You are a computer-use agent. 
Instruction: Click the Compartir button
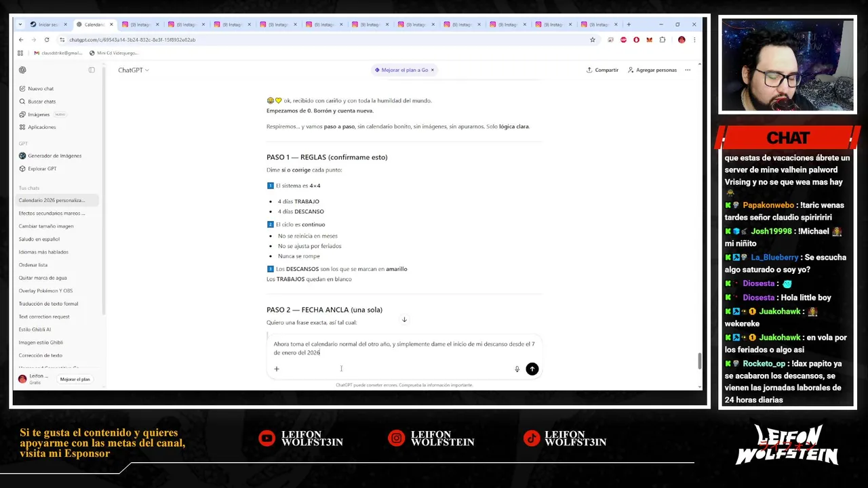click(602, 70)
